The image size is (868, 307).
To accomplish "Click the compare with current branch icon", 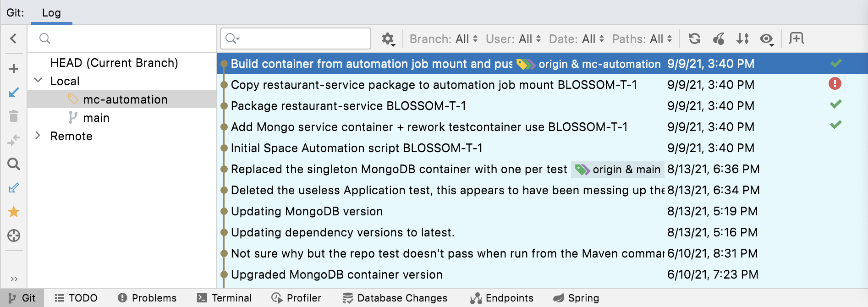I will 14,140.
